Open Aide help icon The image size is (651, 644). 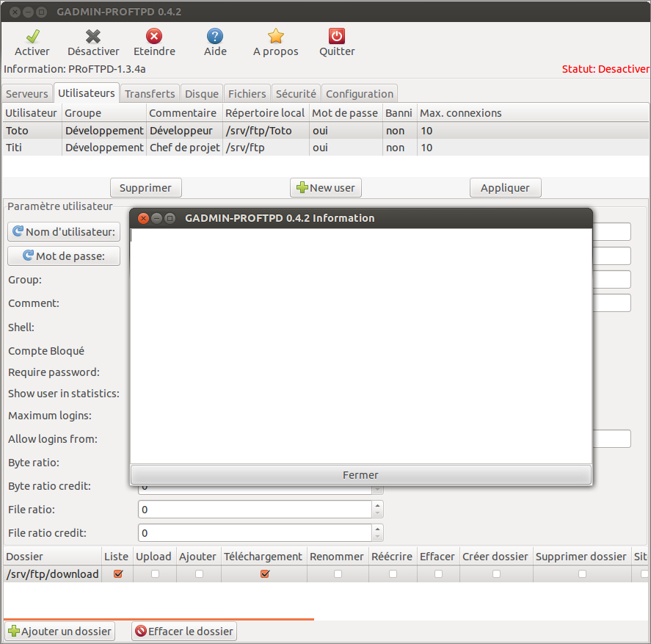pyautogui.click(x=215, y=36)
